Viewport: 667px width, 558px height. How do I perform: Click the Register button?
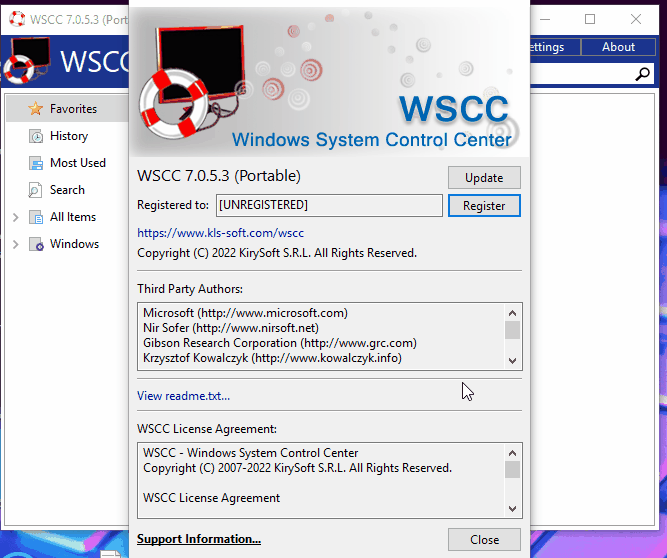coord(484,205)
